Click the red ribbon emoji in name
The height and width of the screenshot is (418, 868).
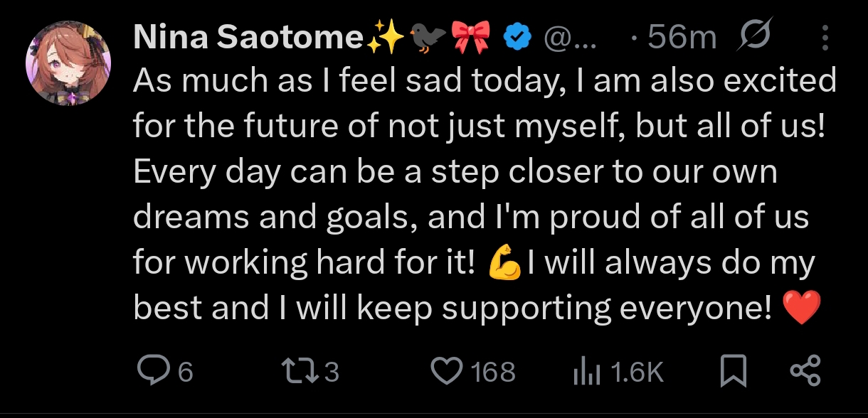click(x=470, y=37)
